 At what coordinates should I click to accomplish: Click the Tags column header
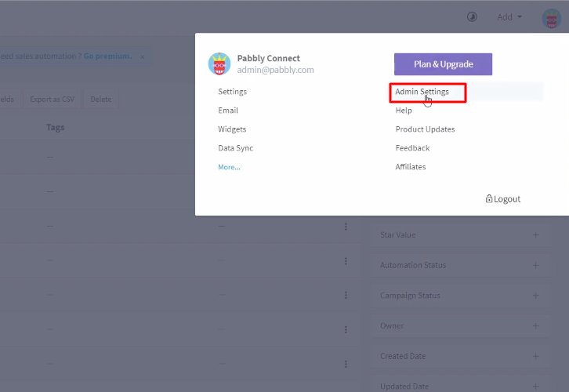[x=55, y=127]
